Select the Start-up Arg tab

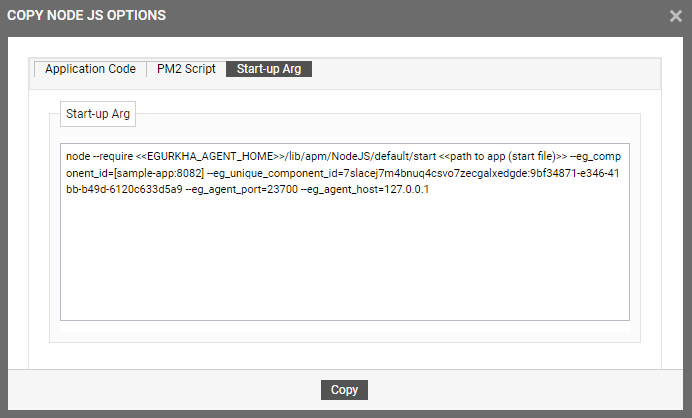click(269, 69)
